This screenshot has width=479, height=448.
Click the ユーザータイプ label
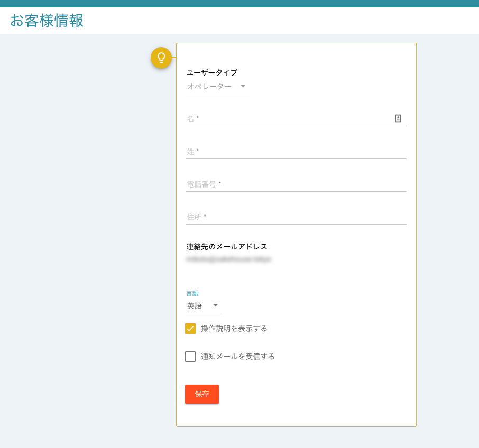click(x=211, y=72)
